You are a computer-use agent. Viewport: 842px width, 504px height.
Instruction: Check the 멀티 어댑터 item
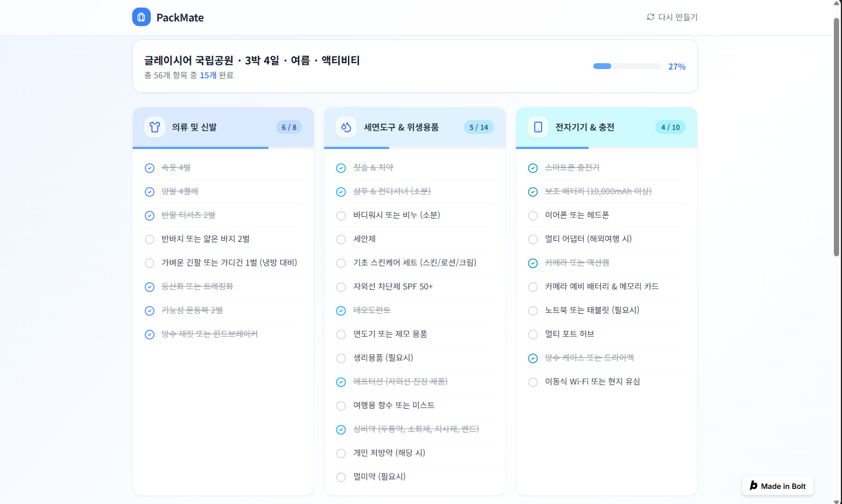(x=532, y=239)
